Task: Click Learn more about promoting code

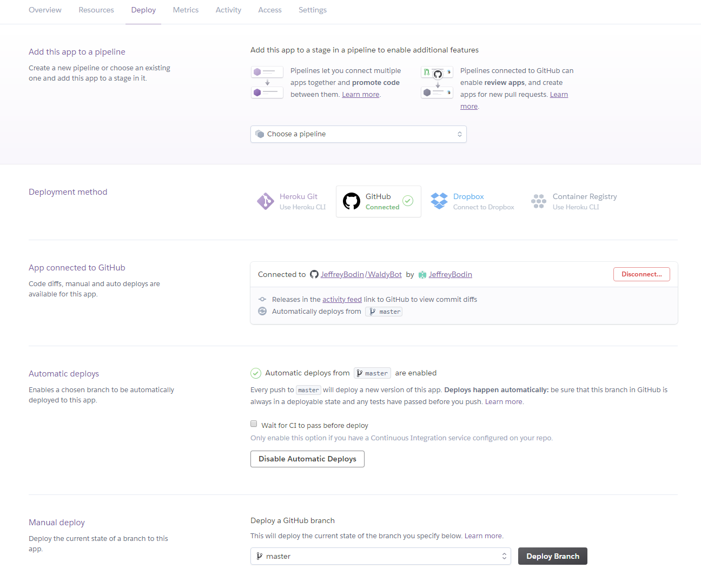Action: tap(360, 95)
